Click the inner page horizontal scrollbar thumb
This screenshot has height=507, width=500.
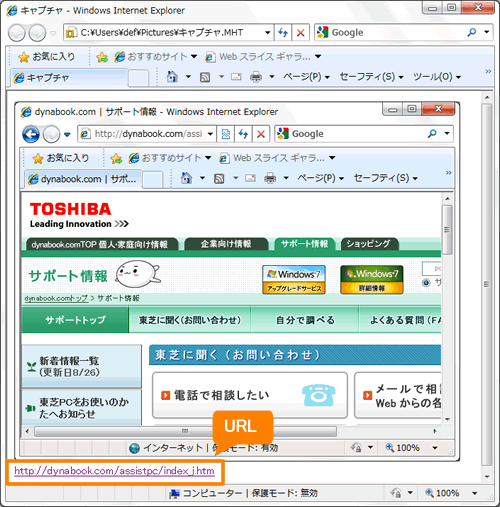(185, 431)
